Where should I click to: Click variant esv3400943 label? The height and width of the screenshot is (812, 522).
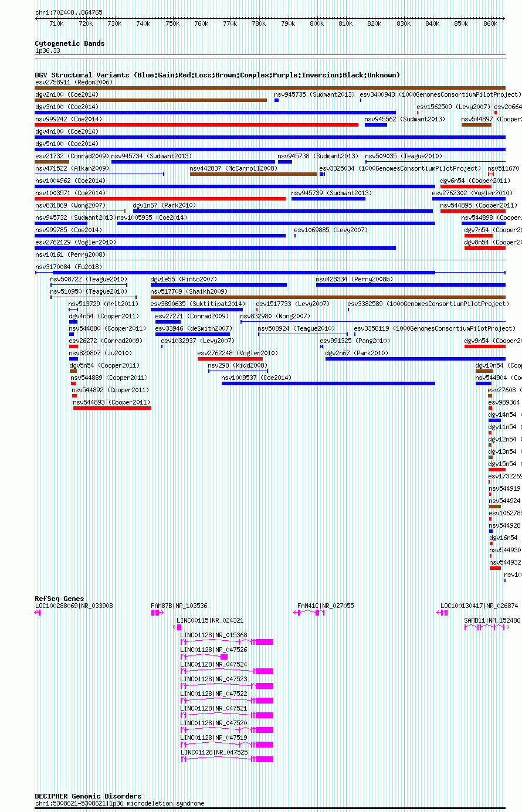point(440,95)
